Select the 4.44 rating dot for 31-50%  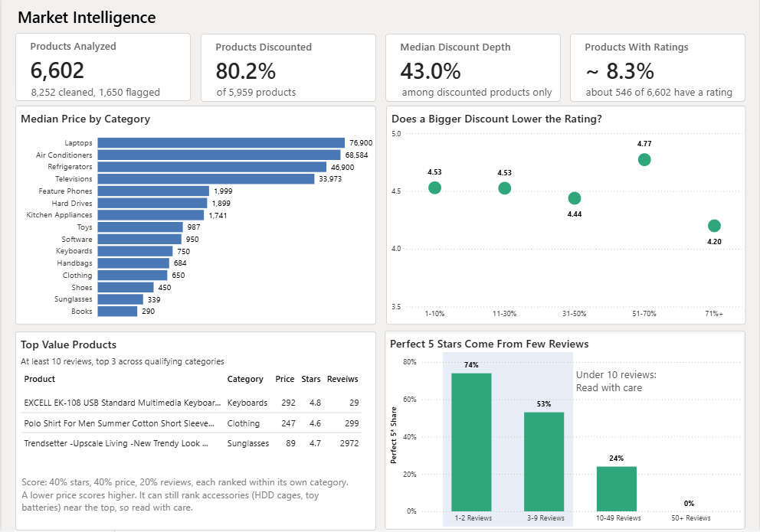pyautogui.click(x=575, y=198)
